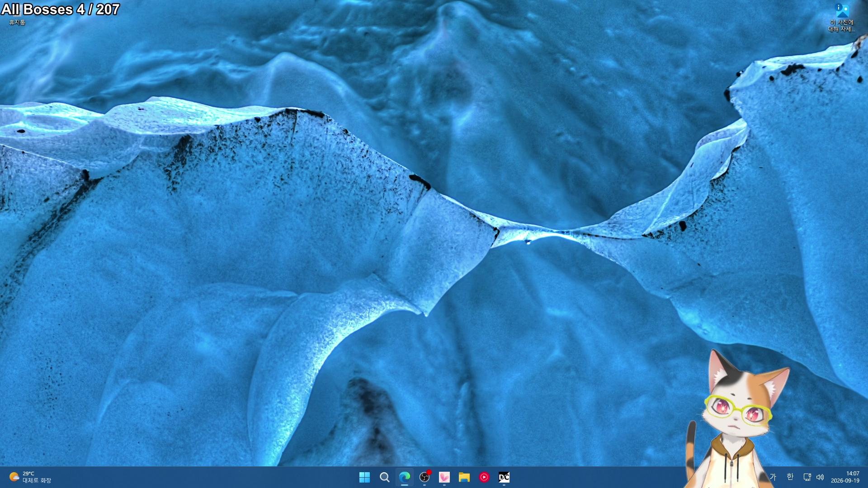Open network status tray icon
Image resolution: width=868 pixels, height=488 pixels.
click(807, 477)
